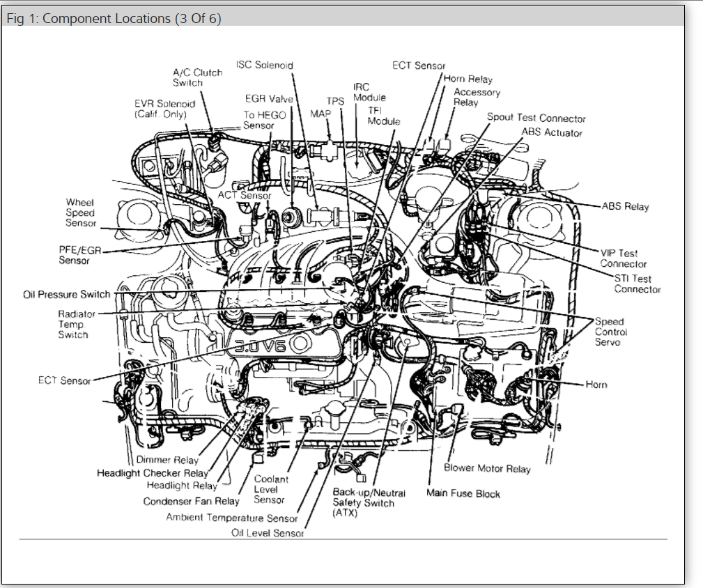This screenshot has height=588, width=703.
Task: Click the 'EGR Valve' label
Action: pyautogui.click(x=269, y=99)
